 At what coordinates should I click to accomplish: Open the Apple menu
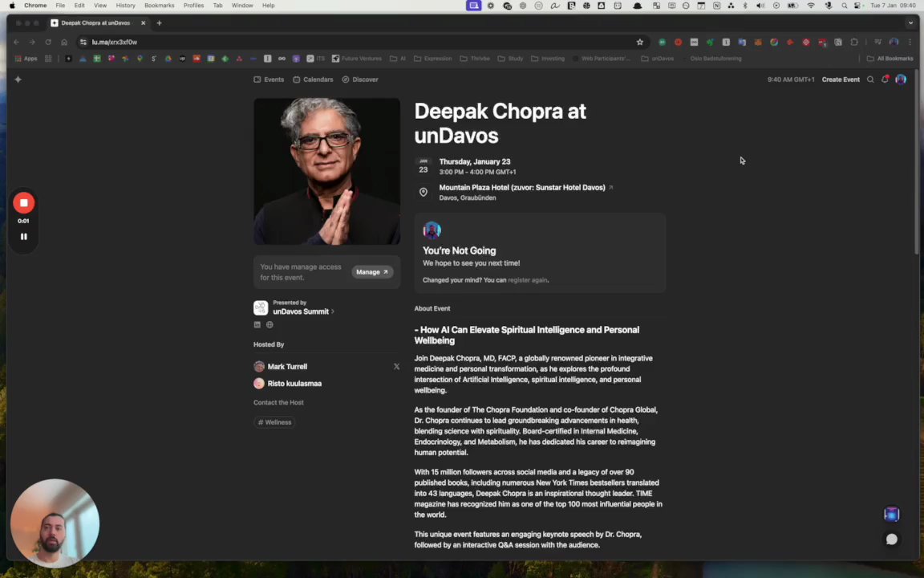click(12, 6)
